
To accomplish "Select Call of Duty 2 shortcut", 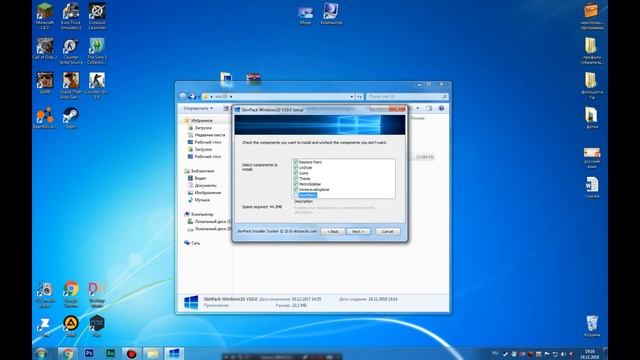I will 44,49.
